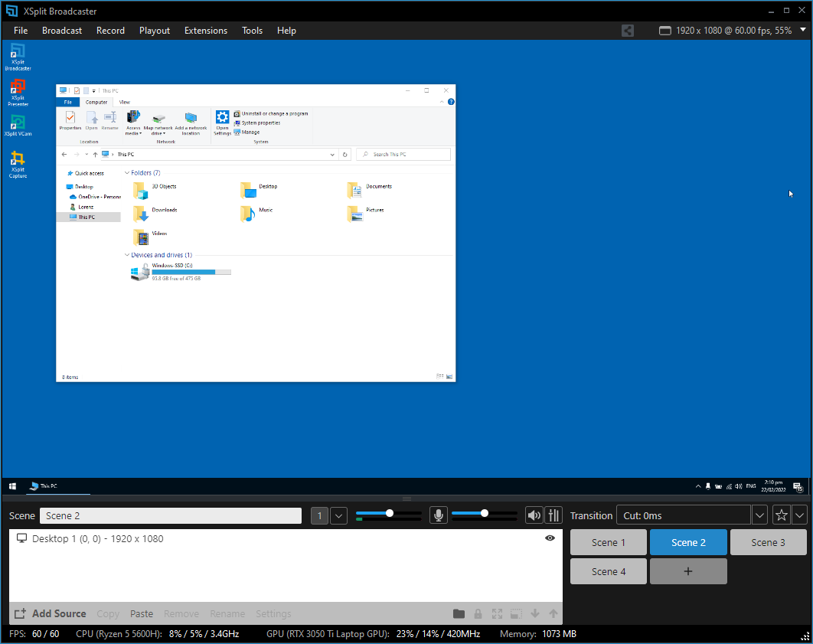Click the refresh icon beside the address bar
The height and width of the screenshot is (644, 813).
[344, 155]
